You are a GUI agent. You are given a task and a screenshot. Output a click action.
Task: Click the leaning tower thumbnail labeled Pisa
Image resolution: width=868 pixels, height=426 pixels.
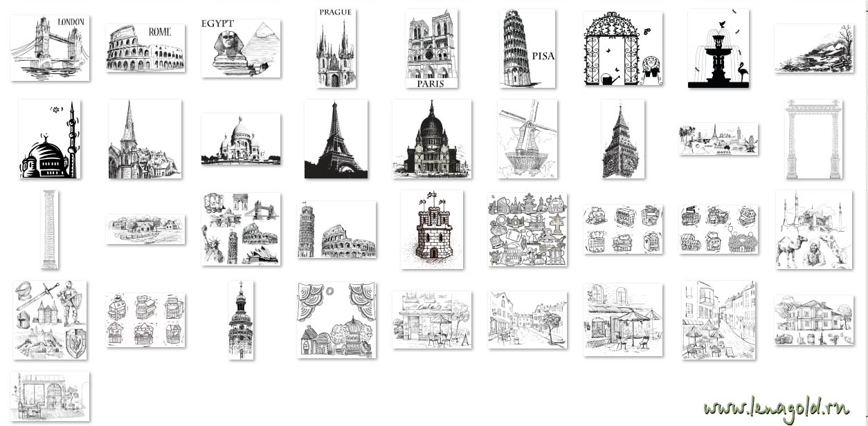(x=527, y=48)
